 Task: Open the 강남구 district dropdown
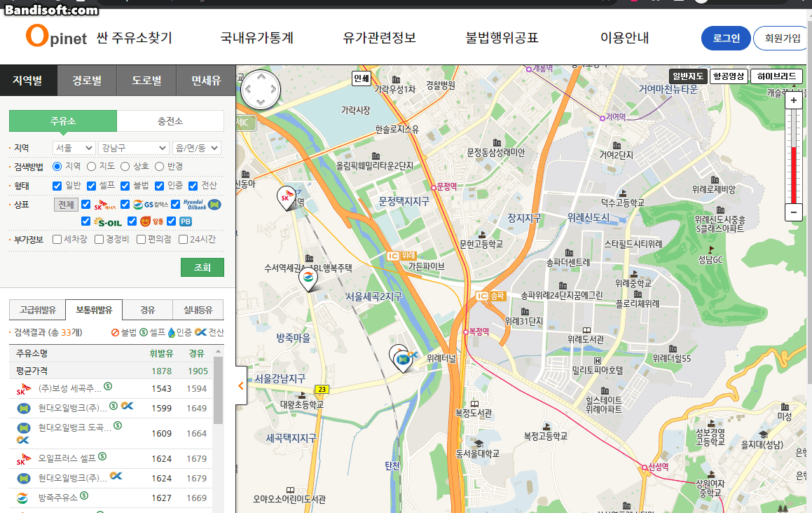pos(134,148)
